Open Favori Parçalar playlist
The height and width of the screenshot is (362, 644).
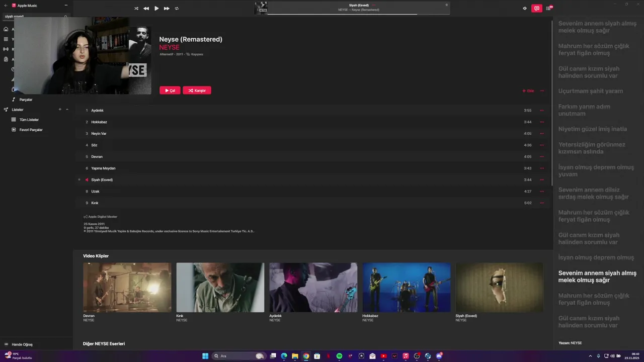coord(31,130)
